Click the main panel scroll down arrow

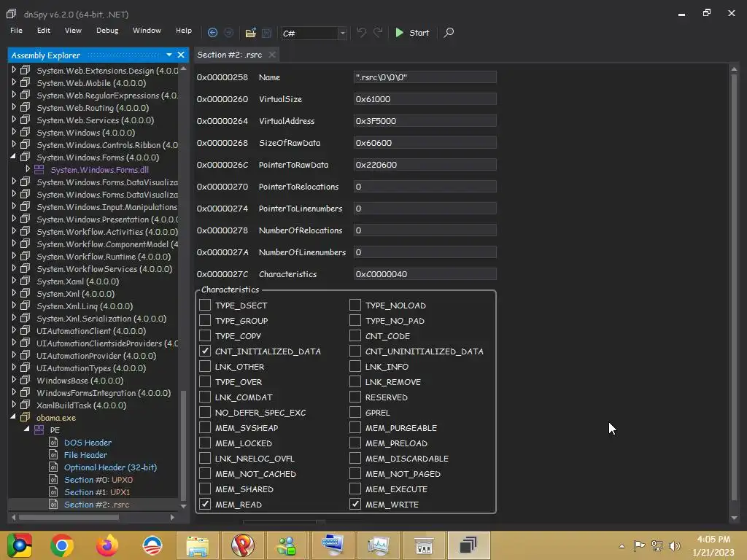pyautogui.click(x=734, y=518)
